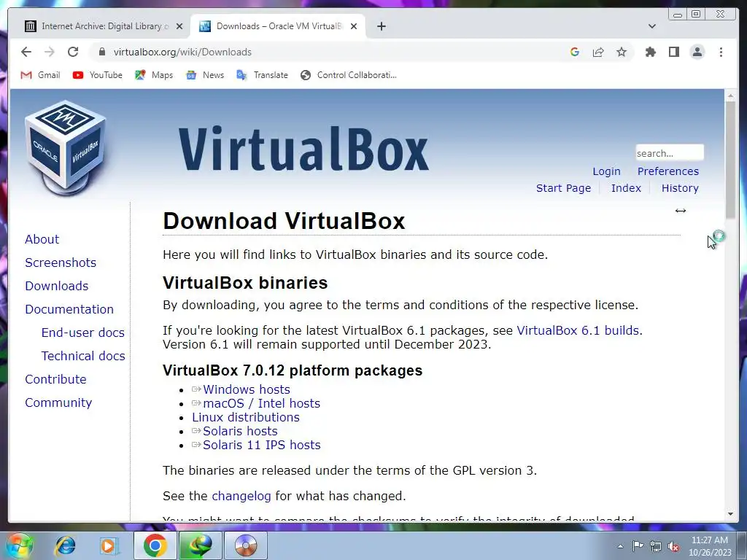Open Internet Download Manager taskbar icon
This screenshot has width=747, height=560.
pos(200,545)
